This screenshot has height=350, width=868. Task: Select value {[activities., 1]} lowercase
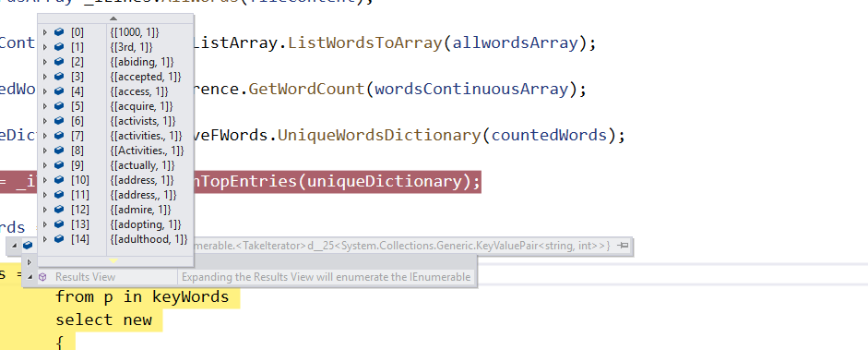tap(146, 136)
